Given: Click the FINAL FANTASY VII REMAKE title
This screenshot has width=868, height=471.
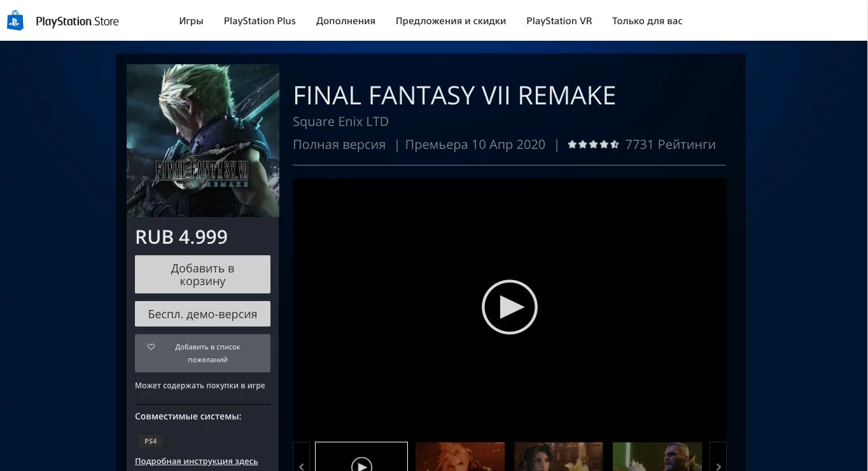Looking at the screenshot, I should (x=454, y=95).
